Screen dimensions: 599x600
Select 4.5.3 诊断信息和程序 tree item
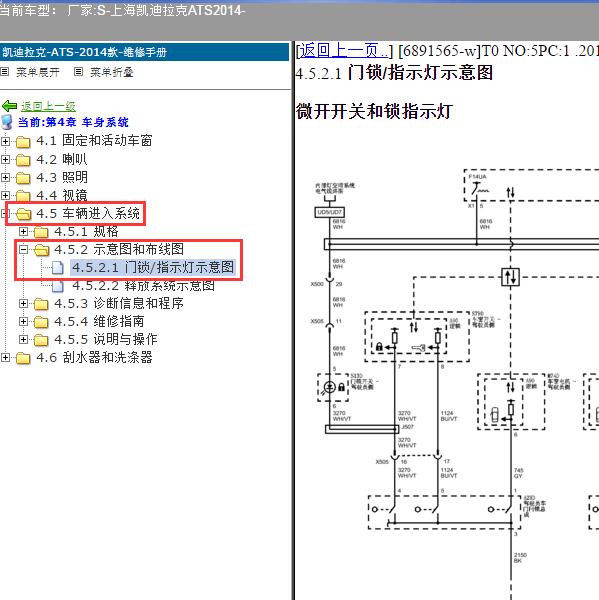(x=119, y=303)
